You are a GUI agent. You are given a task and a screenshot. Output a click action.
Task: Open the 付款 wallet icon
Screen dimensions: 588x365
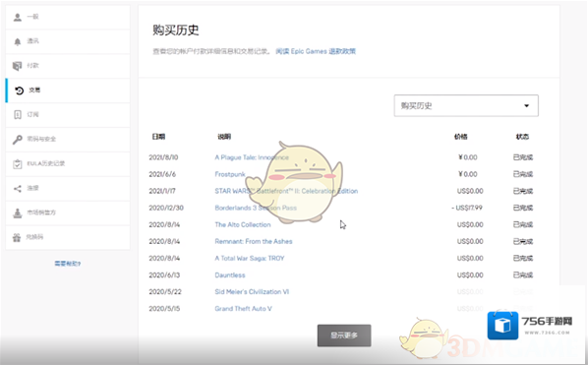[18, 66]
